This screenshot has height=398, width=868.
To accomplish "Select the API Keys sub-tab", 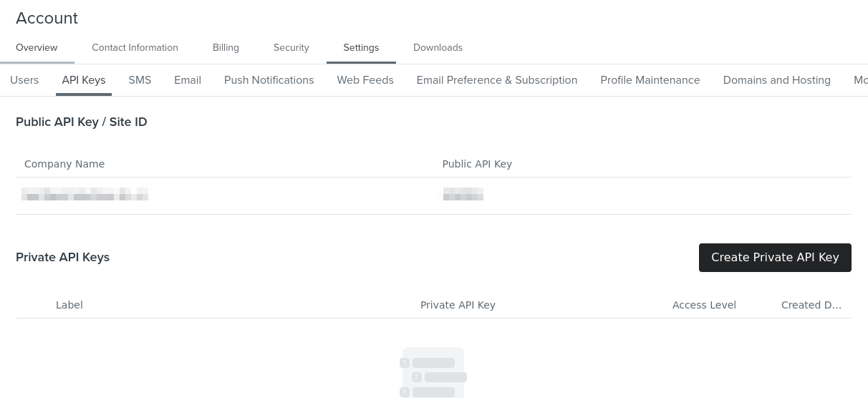I will coord(84,80).
